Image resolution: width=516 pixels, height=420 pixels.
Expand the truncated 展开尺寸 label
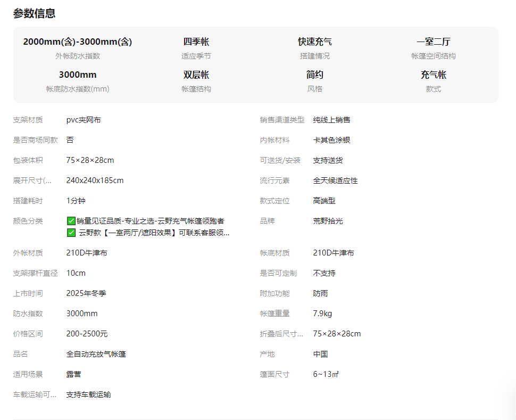point(32,180)
